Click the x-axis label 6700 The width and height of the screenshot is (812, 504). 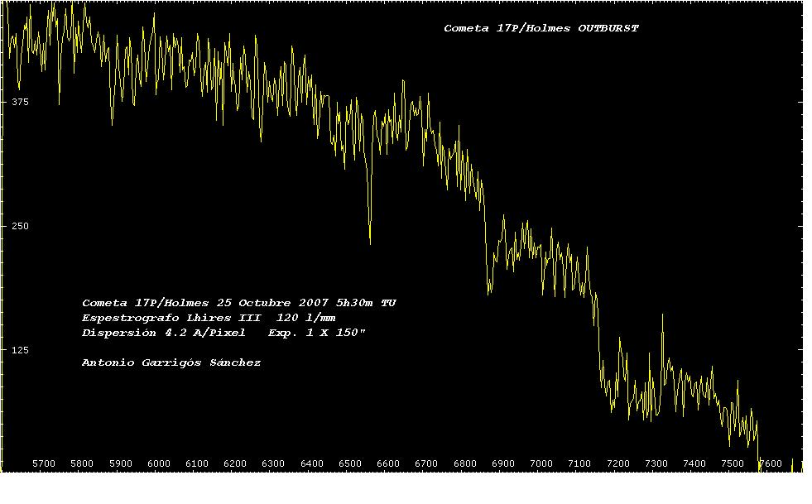click(426, 463)
